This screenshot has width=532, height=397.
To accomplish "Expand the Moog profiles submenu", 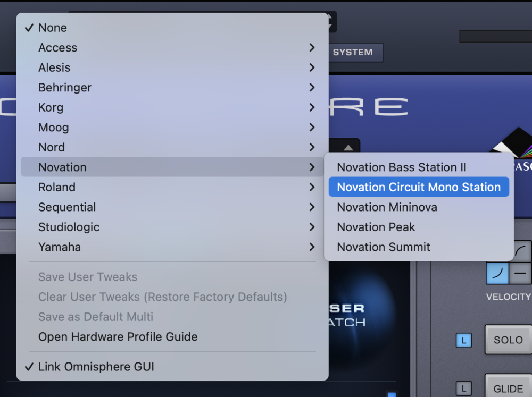I will coord(53,128).
